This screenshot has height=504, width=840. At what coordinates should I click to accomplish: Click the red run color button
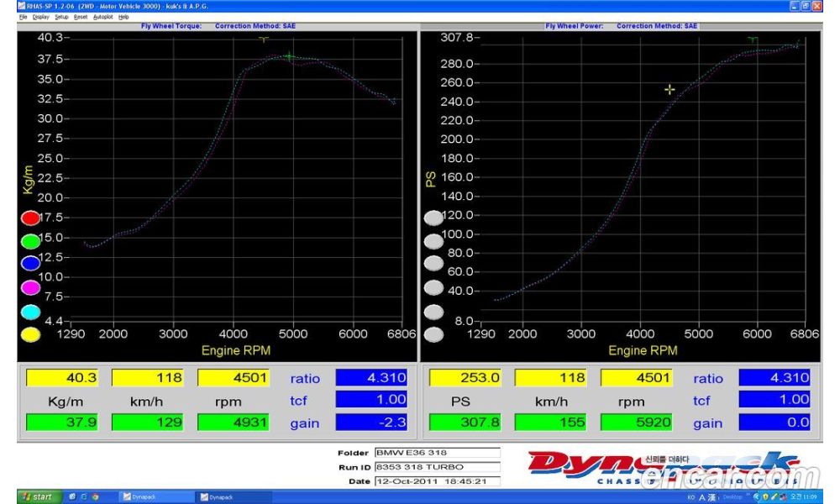(30, 218)
